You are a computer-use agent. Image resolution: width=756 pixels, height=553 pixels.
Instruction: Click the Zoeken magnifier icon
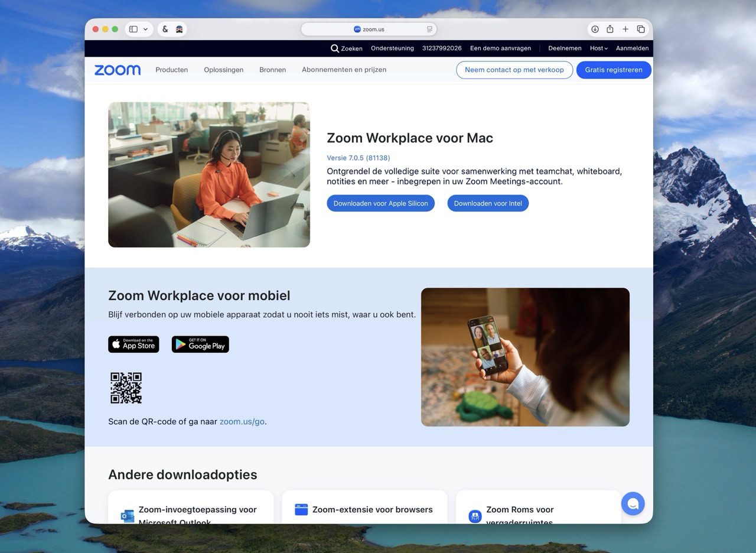point(335,48)
